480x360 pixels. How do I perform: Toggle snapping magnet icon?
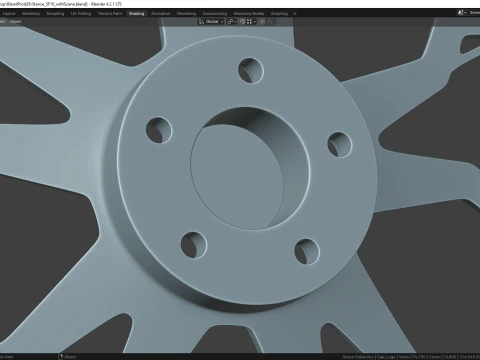[242, 22]
